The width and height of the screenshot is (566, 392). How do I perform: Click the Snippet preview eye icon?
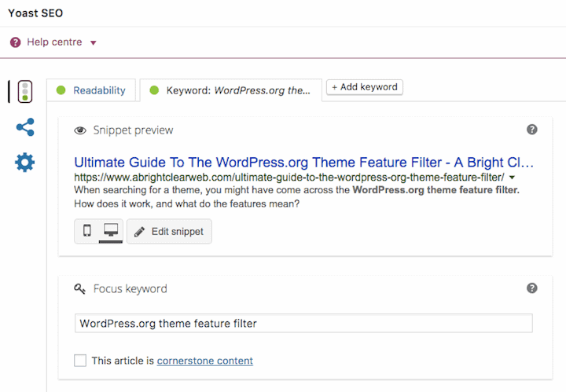[80, 130]
